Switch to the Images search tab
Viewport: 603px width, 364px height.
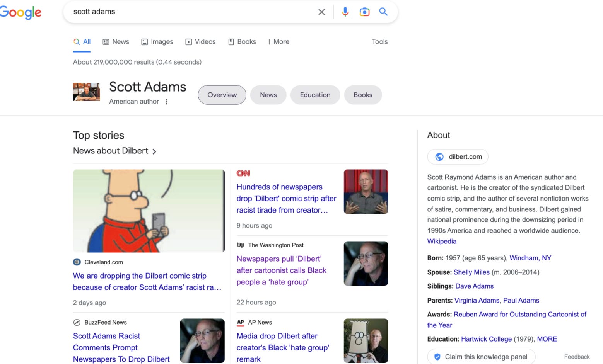pos(157,42)
